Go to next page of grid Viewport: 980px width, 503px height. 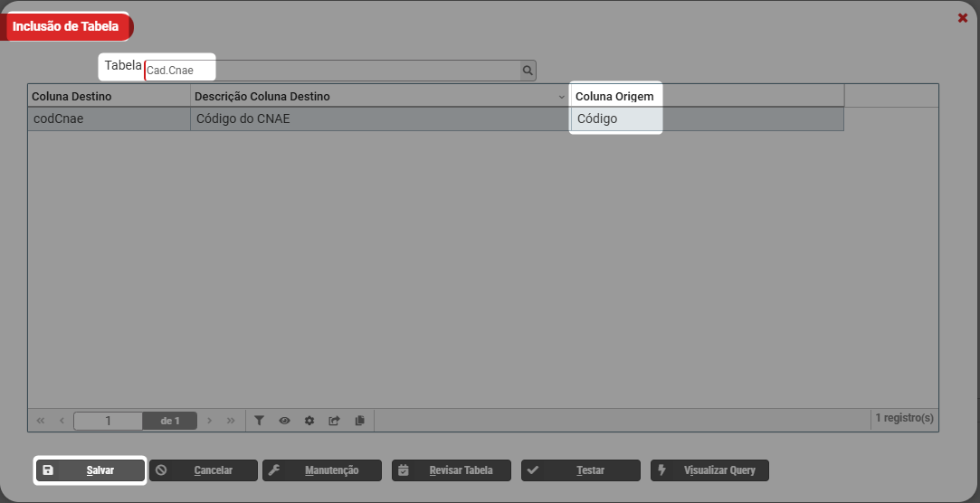tap(210, 421)
